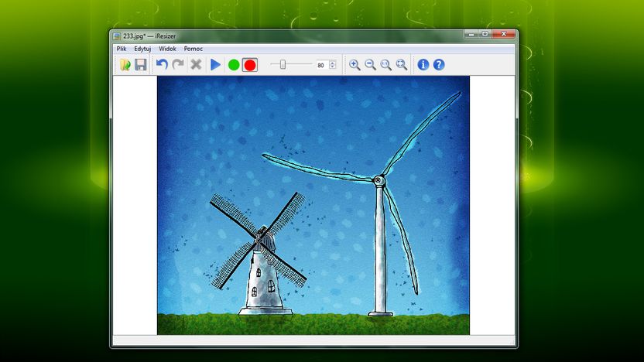Start resizing with the blue play button
Viewport: 644px width, 362px height.
coord(215,64)
